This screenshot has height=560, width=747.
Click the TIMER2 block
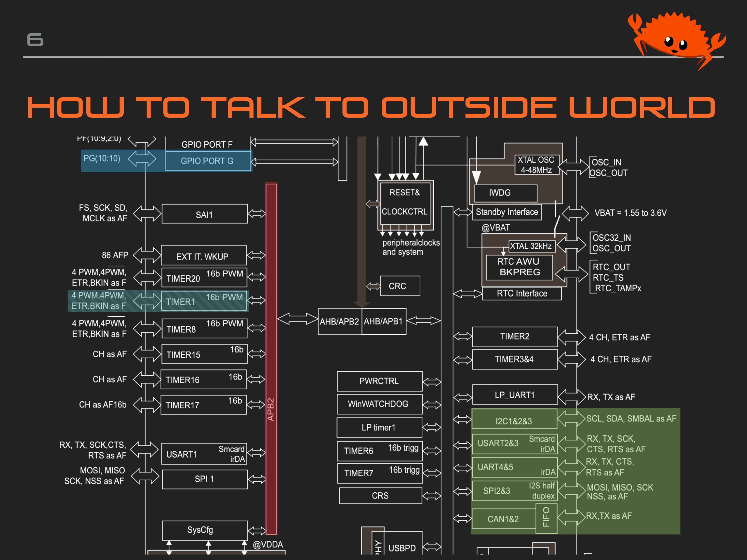[x=515, y=337]
